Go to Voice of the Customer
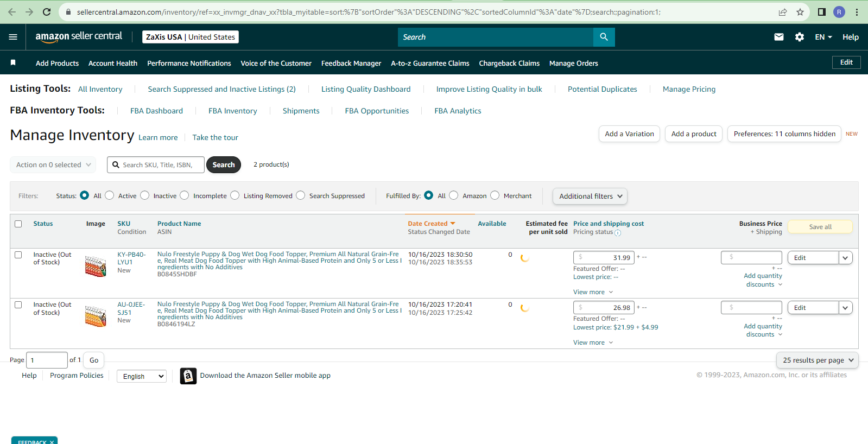 coord(276,64)
